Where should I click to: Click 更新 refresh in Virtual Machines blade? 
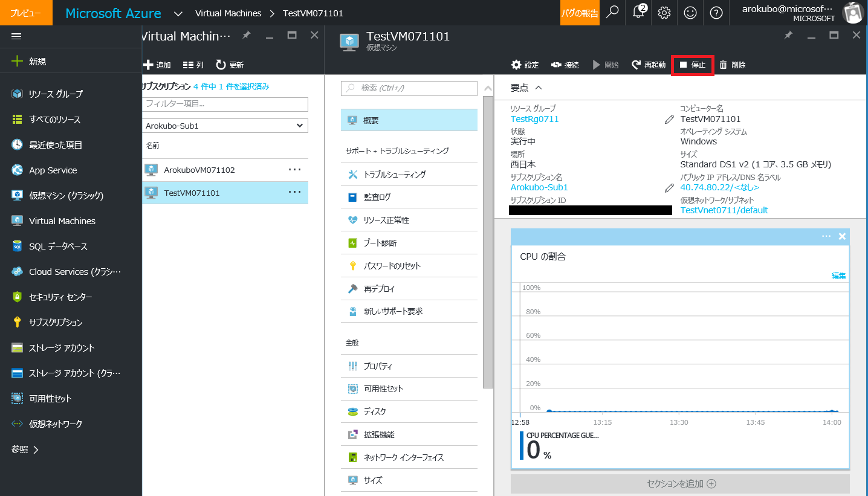pyautogui.click(x=230, y=65)
